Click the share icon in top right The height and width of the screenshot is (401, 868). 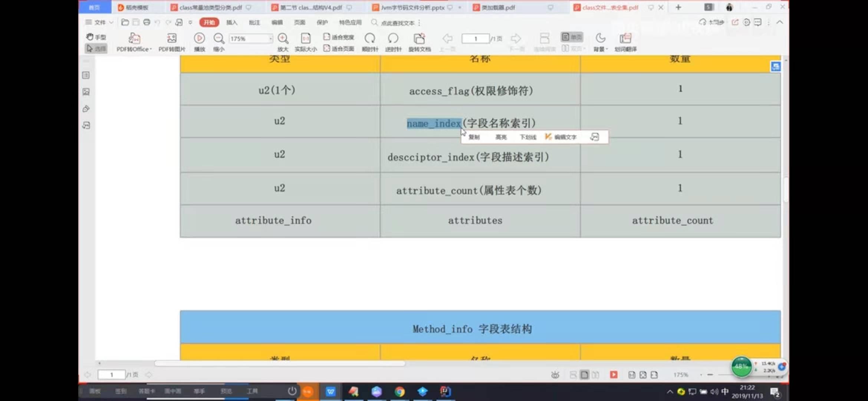pos(735,22)
